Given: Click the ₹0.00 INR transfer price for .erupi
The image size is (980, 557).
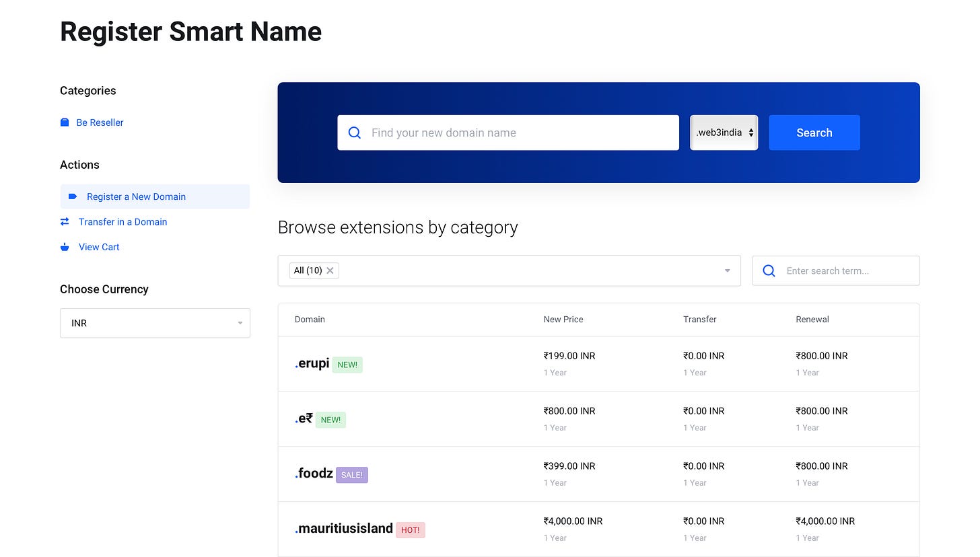Looking at the screenshot, I should [x=704, y=356].
